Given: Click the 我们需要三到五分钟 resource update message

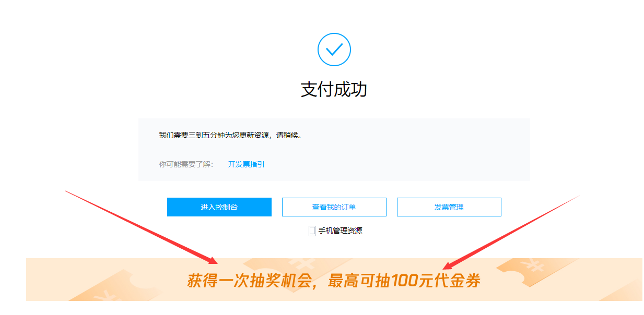Looking at the screenshot, I should [x=230, y=135].
